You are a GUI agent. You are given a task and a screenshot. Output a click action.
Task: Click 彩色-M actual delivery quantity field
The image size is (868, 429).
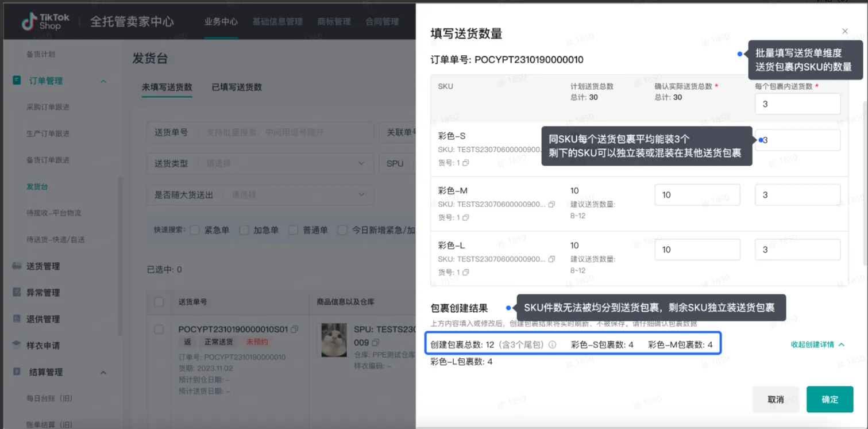point(697,195)
